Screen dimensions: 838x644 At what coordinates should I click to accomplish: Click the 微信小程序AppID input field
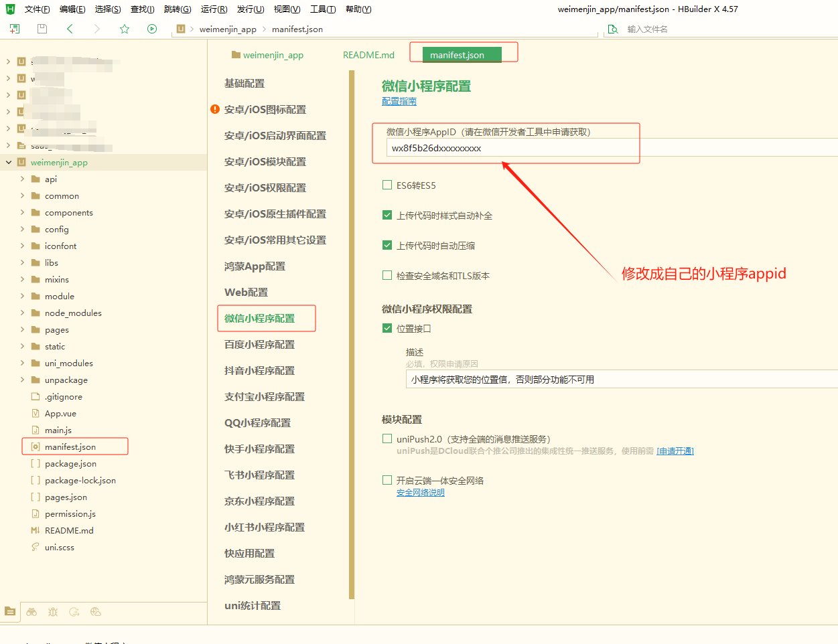pos(612,148)
